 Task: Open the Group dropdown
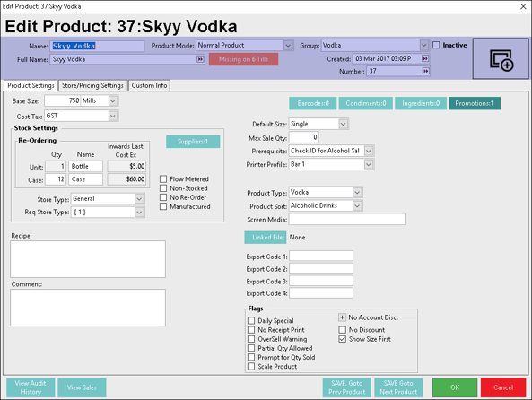(x=423, y=45)
